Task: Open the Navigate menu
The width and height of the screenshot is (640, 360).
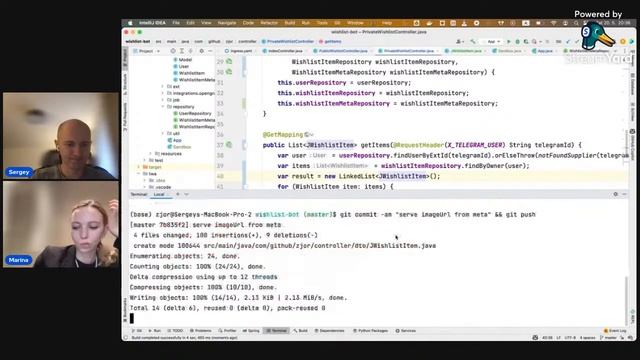Action: point(227,23)
